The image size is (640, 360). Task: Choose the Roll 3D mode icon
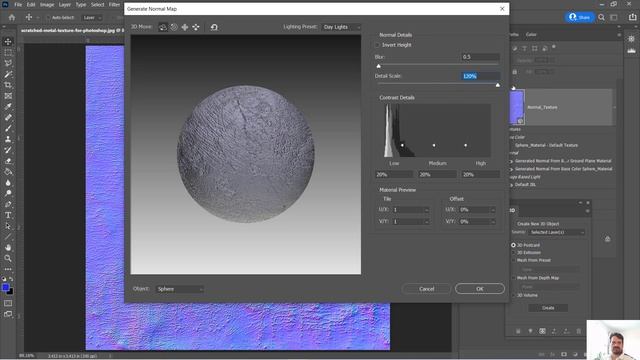pos(174,27)
